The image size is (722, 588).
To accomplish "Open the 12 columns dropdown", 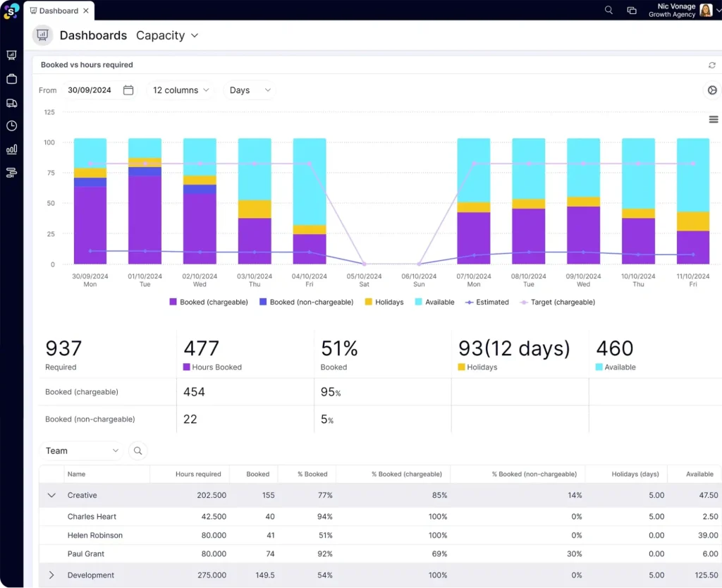I will [180, 90].
